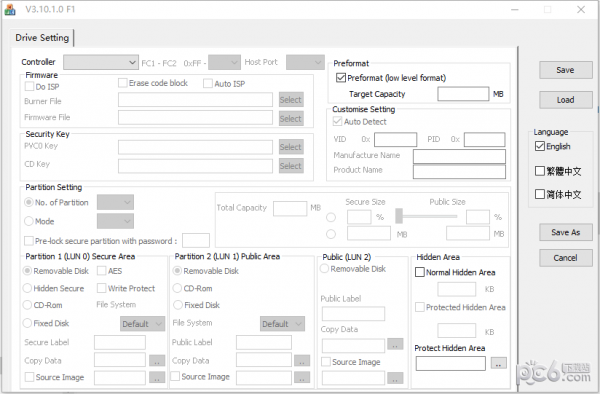Image resolution: width=600 pixels, height=394 pixels.
Task: Enable Write Protect checkbox
Action: coord(101,288)
